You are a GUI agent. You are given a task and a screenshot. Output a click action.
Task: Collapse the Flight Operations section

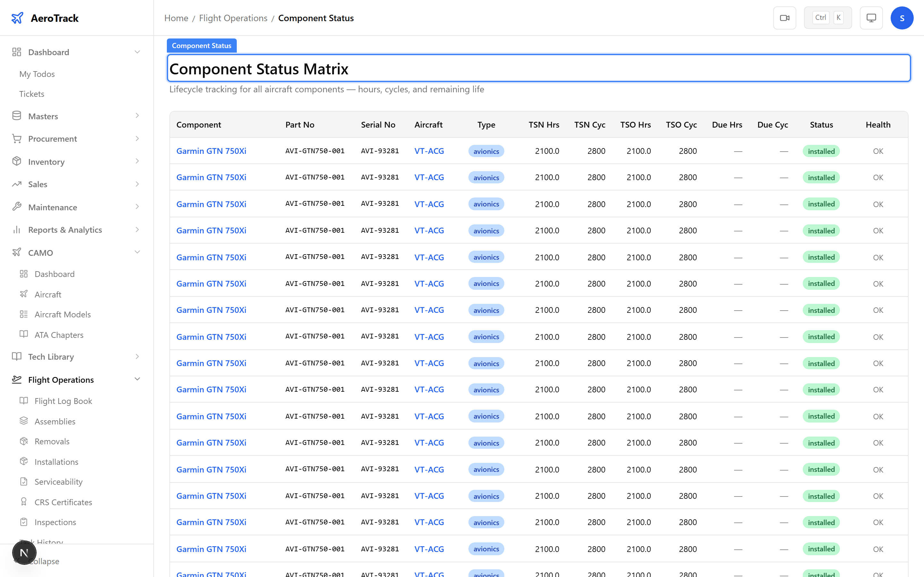coord(137,379)
